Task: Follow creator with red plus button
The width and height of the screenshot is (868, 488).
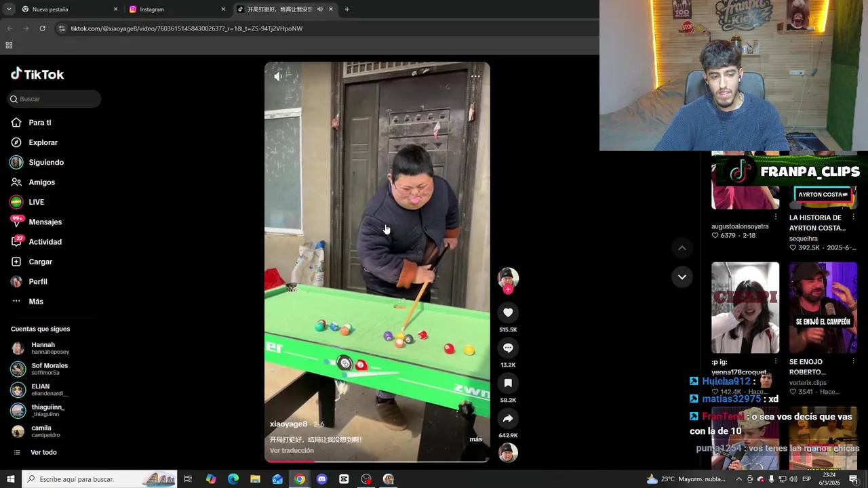Action: (x=508, y=289)
